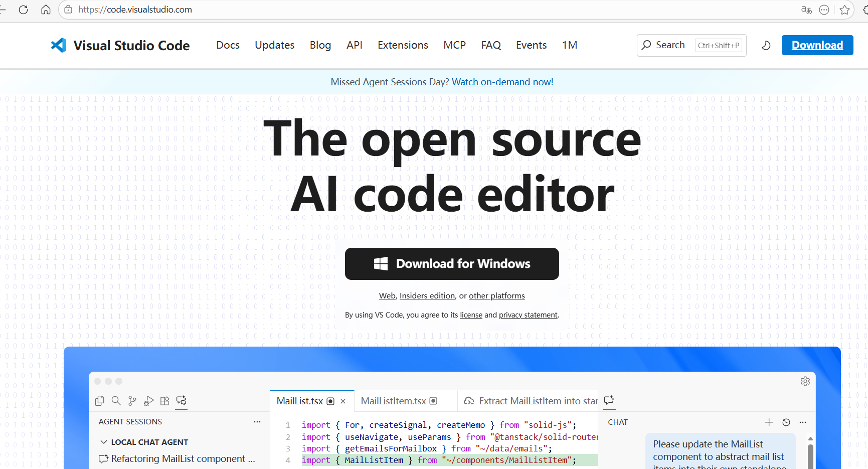Open the license link
This screenshot has height=469, width=868.
click(471, 315)
